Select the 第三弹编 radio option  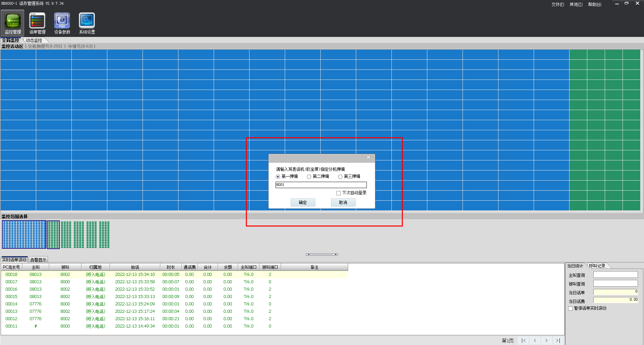340,177
